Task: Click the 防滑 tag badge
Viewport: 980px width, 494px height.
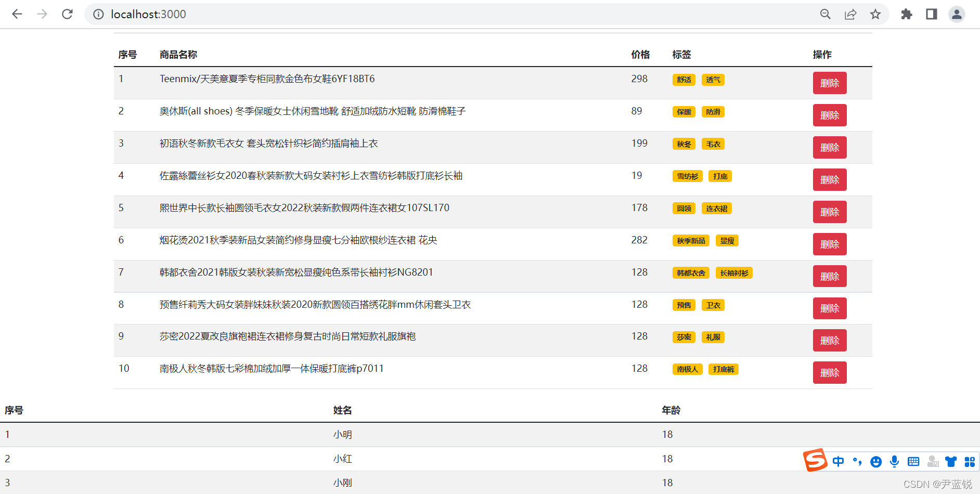Action: click(x=713, y=112)
